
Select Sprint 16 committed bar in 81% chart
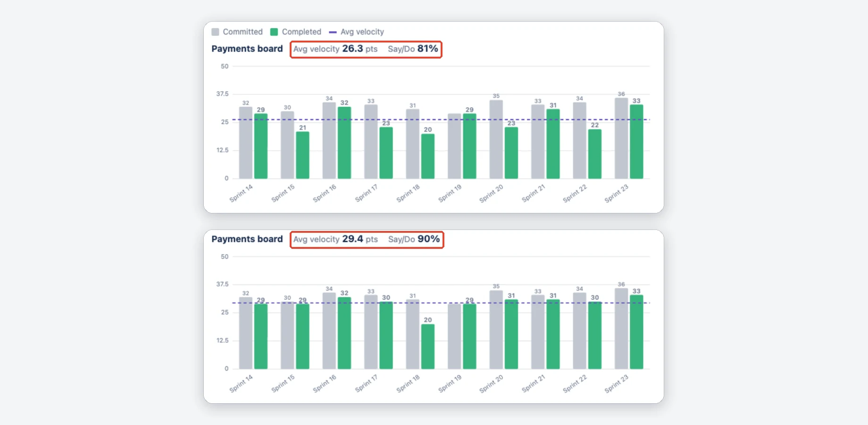329,140
